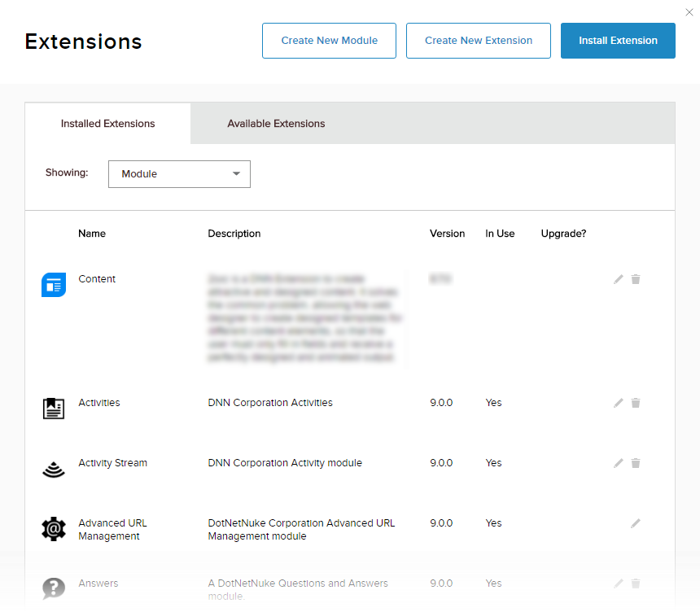Click the DNN Corporation Activities description
This screenshot has height=612, width=700.
270,403
